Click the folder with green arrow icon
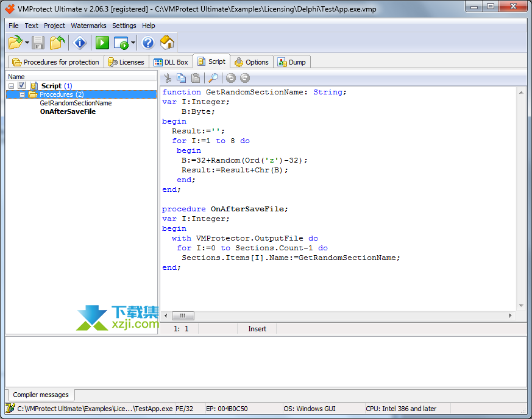 (57, 43)
